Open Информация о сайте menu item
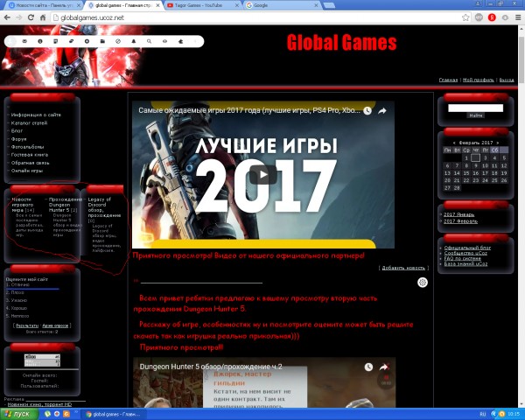 click(36, 115)
